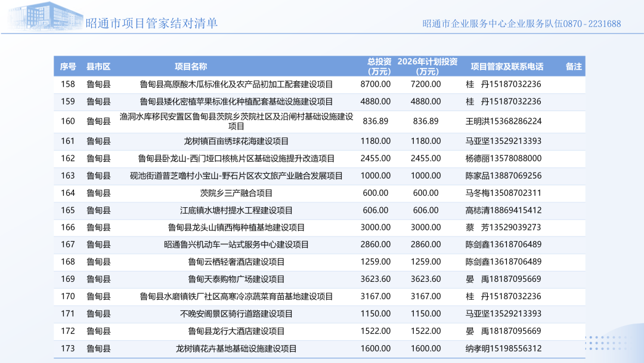Image resolution: width=644 pixels, height=363 pixels.
Task: Click total investment 600.00 in row 164
Action: pyautogui.click(x=376, y=193)
